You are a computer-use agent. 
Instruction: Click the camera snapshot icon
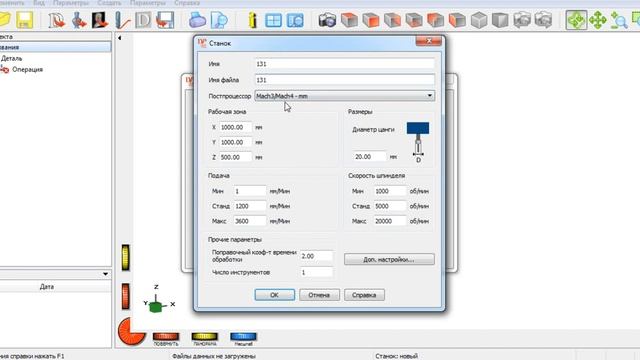coord(327,20)
